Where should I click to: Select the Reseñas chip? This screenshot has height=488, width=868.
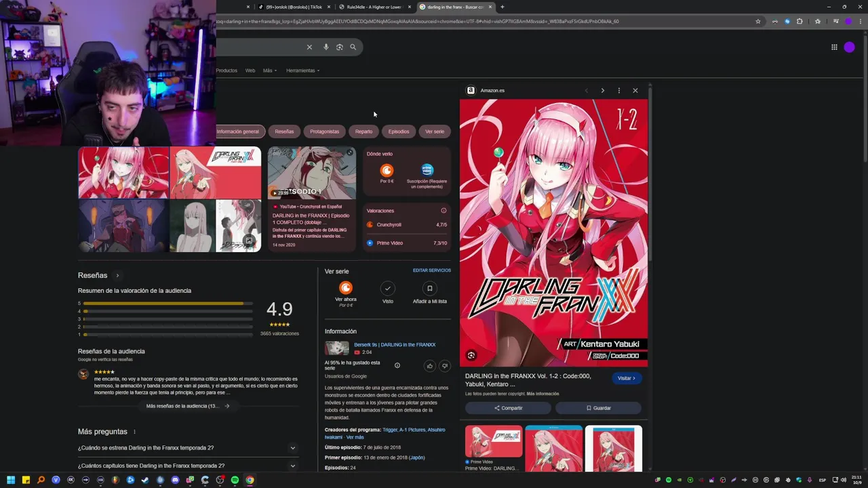284,131
